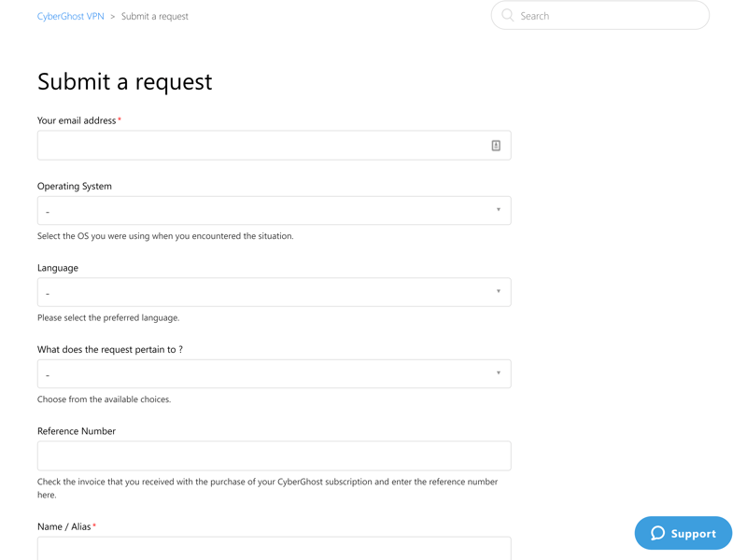
Task: Focus the Reference Number input field
Action: 274,455
